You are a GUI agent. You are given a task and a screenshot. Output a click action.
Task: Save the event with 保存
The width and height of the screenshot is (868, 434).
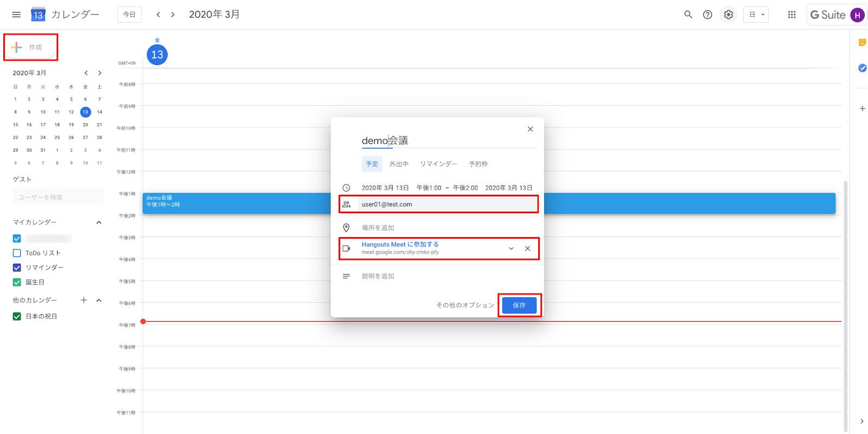519,305
